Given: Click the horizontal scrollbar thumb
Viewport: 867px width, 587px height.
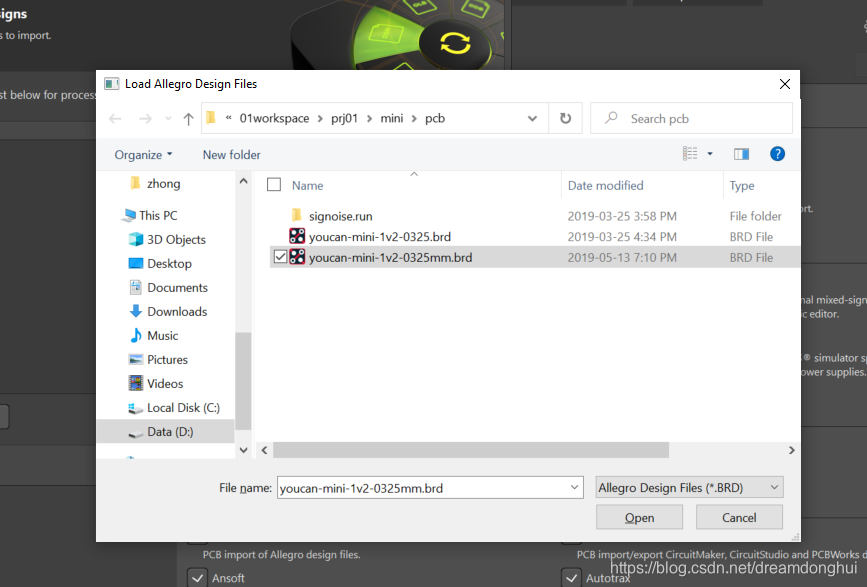Looking at the screenshot, I should click(x=471, y=450).
